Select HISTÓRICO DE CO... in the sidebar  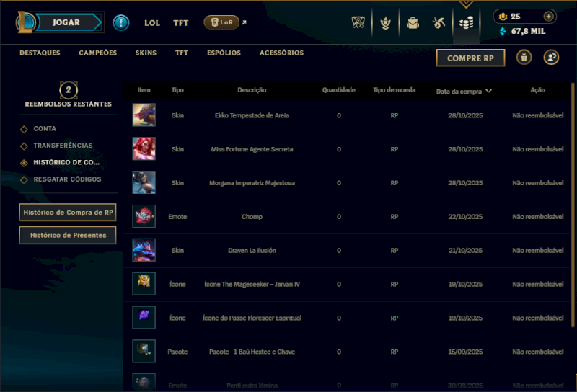(66, 162)
